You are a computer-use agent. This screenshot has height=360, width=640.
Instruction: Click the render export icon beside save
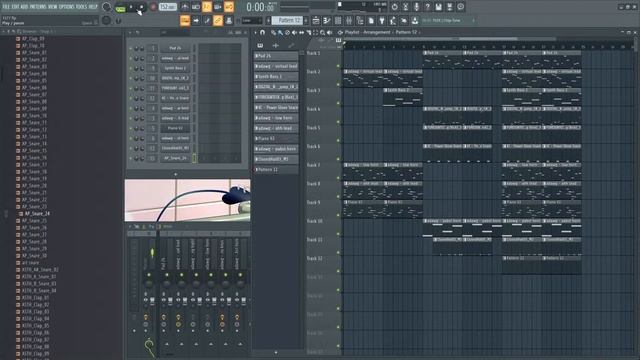[x=449, y=7]
